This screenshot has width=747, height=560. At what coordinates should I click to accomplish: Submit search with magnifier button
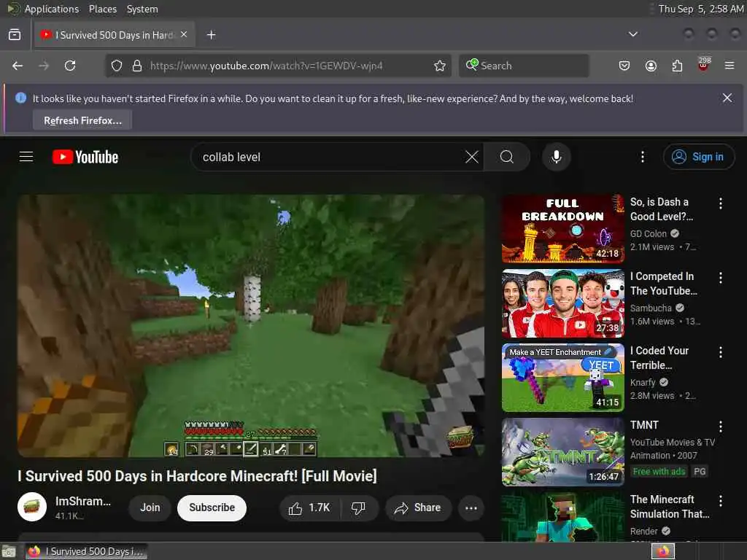click(x=507, y=157)
